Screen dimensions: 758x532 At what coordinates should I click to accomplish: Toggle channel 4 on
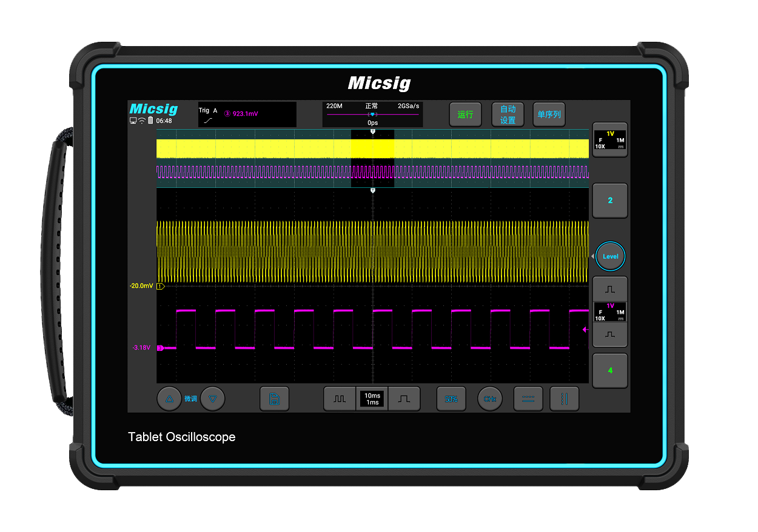609,370
